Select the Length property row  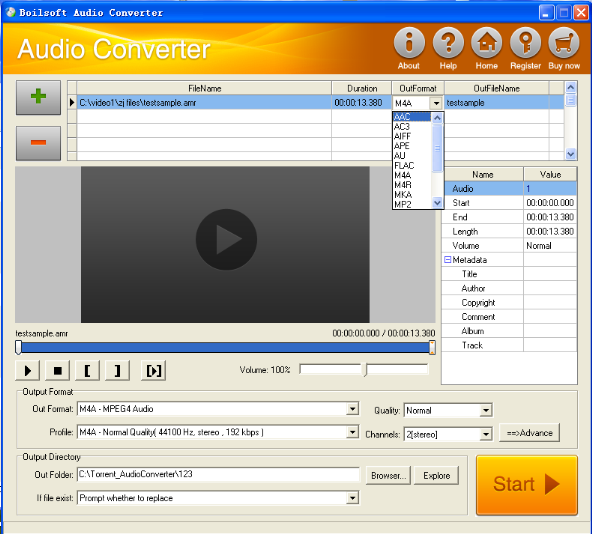click(510, 231)
